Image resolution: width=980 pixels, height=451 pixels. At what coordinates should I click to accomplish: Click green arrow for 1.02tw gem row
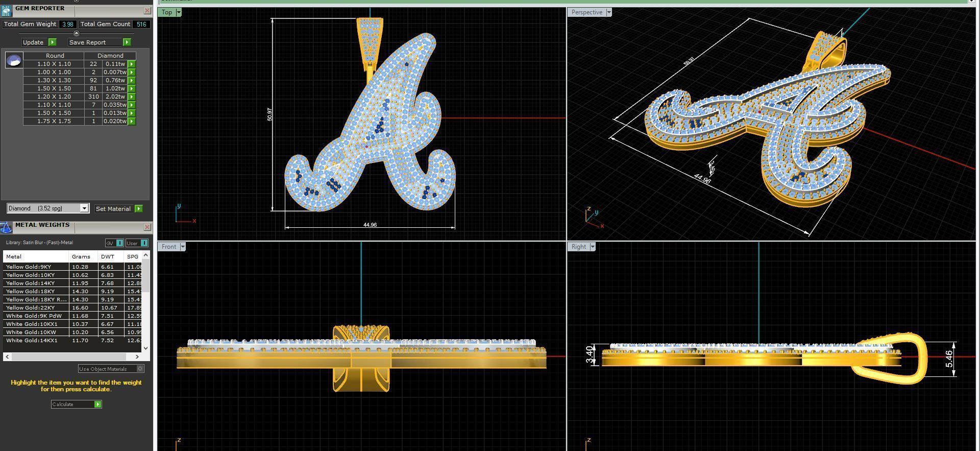pos(132,88)
